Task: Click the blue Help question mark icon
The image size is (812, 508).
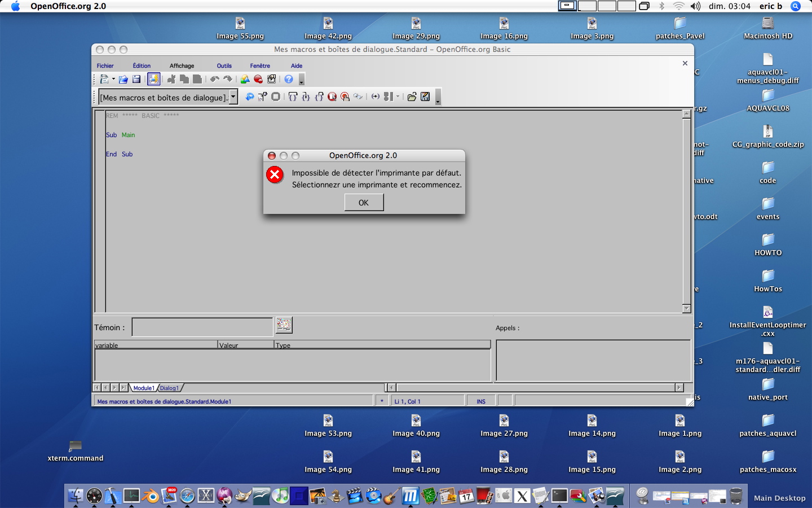Action: (x=289, y=80)
